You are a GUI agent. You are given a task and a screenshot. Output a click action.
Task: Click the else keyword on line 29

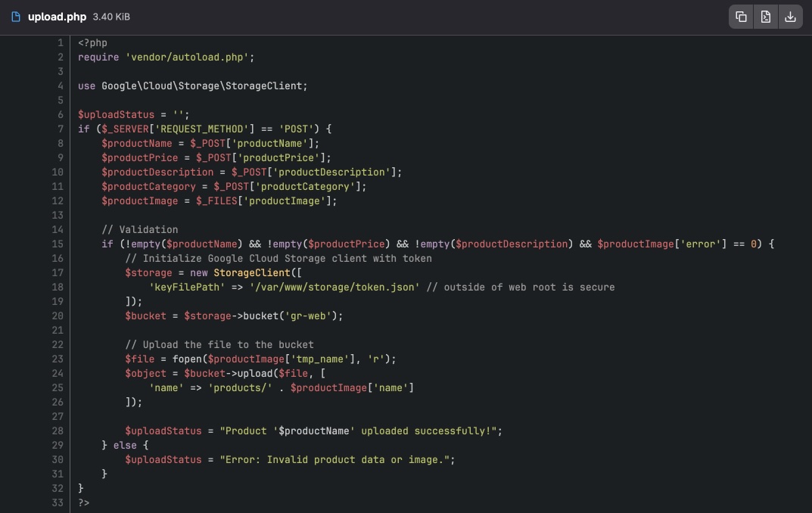click(125, 445)
